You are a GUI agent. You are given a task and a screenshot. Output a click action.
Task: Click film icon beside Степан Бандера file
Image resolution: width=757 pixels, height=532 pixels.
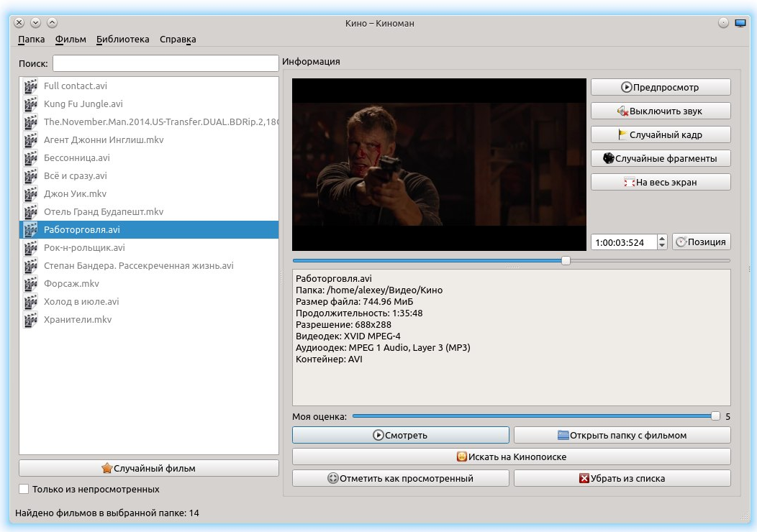[30, 265]
